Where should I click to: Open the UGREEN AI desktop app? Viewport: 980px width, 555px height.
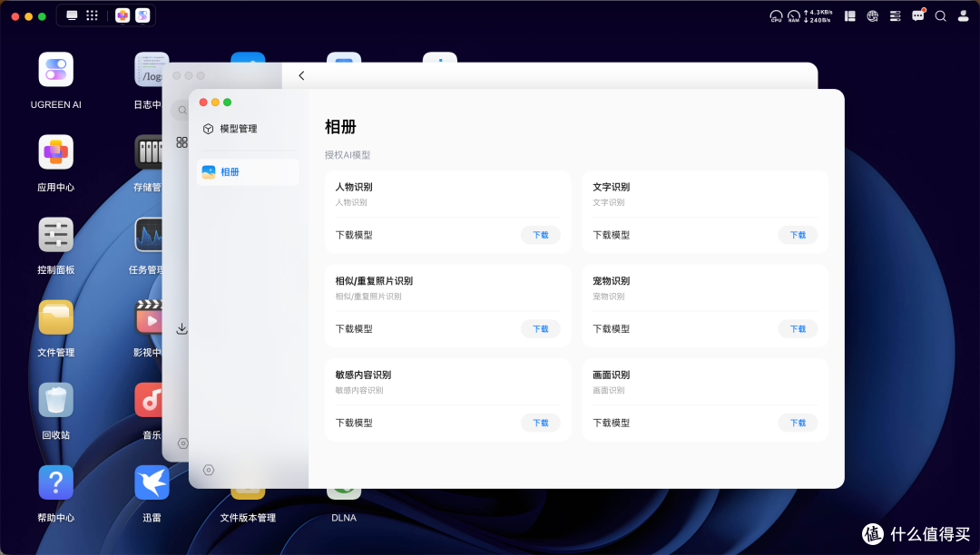click(x=55, y=69)
